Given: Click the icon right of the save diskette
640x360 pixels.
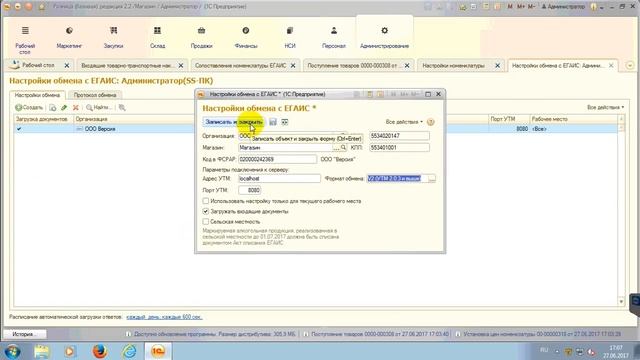Looking at the screenshot, I should click(x=285, y=122).
